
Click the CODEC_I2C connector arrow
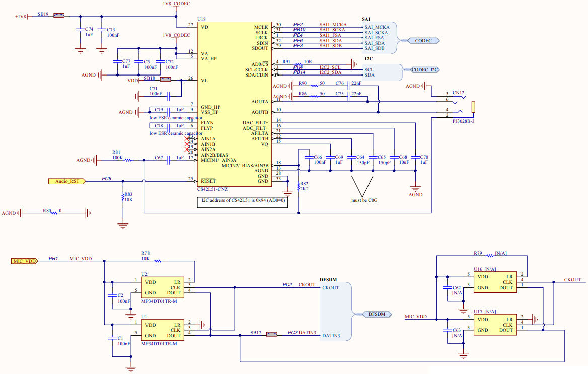point(424,70)
